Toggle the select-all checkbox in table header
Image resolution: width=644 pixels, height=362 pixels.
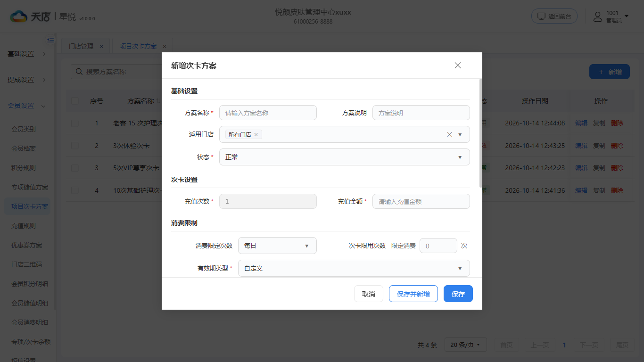tap(75, 100)
